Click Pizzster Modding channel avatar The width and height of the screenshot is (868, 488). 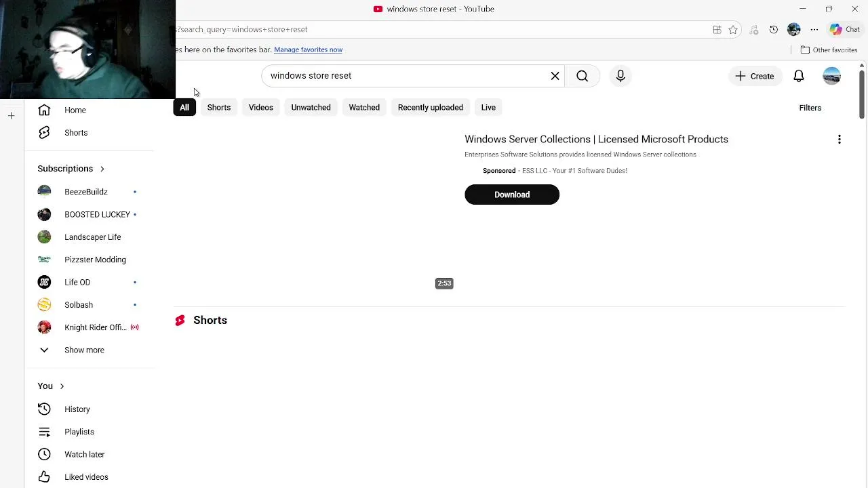[x=44, y=260]
